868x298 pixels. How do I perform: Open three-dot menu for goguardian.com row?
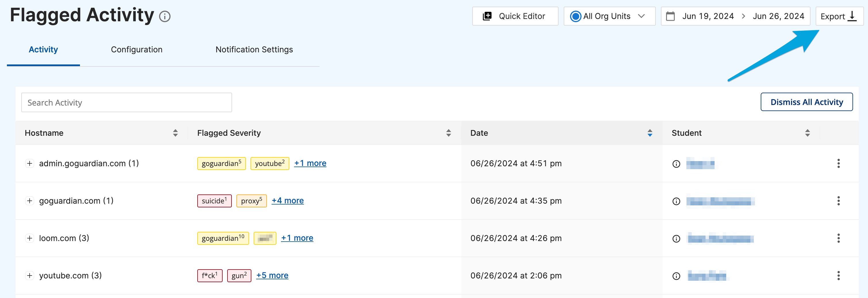(838, 201)
